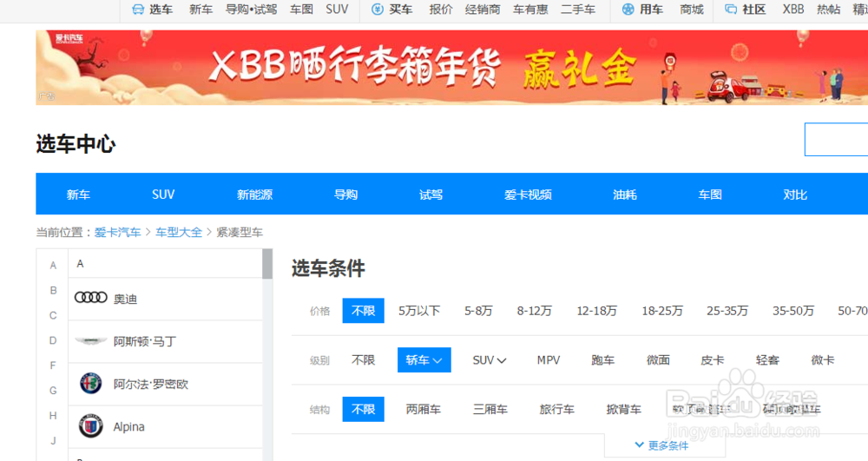Open the 车图 tab in blue nav bar

(x=710, y=194)
